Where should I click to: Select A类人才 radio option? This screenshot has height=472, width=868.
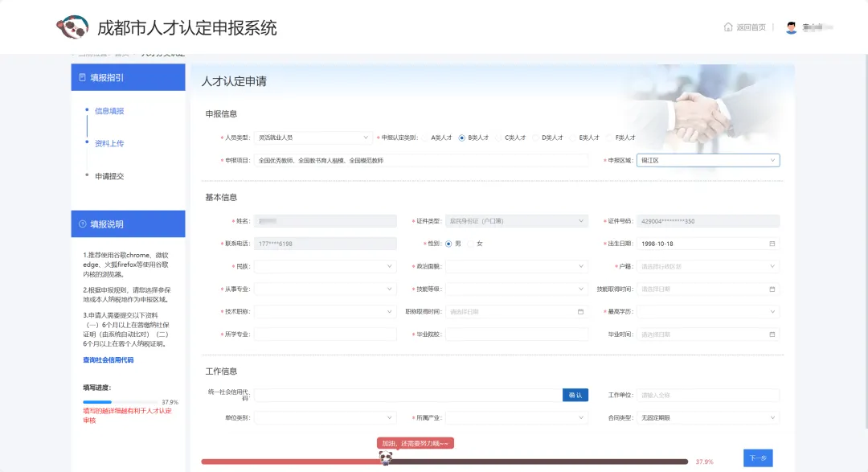point(425,137)
